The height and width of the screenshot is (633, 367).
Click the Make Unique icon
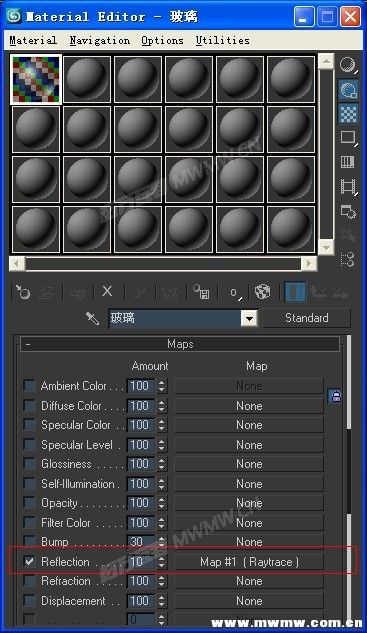[169, 292]
